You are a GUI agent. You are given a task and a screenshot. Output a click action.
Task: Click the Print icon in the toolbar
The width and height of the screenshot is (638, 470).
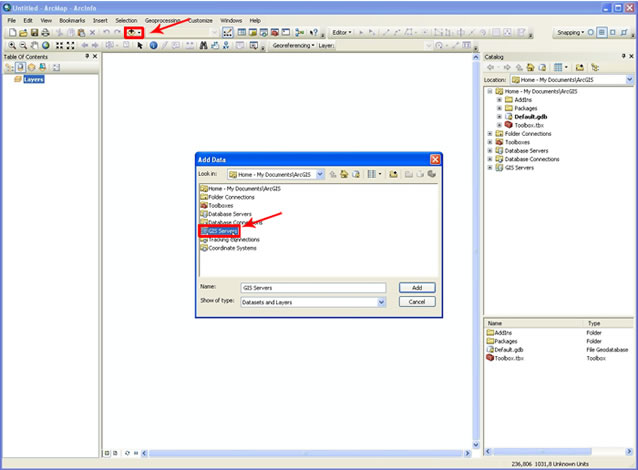coord(45,33)
